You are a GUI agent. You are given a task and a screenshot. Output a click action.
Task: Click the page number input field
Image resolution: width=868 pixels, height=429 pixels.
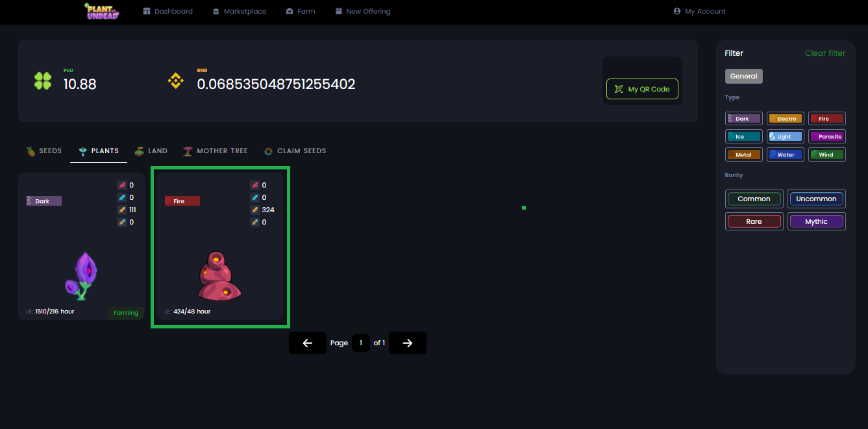pos(360,343)
